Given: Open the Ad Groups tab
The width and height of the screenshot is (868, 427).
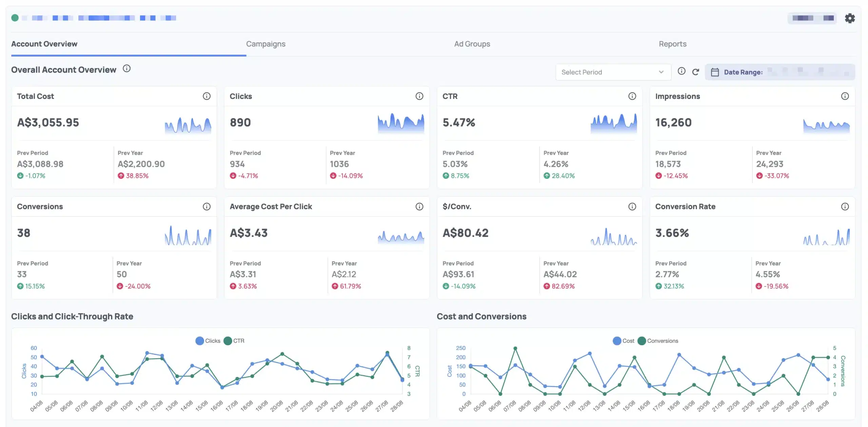Looking at the screenshot, I should point(472,44).
